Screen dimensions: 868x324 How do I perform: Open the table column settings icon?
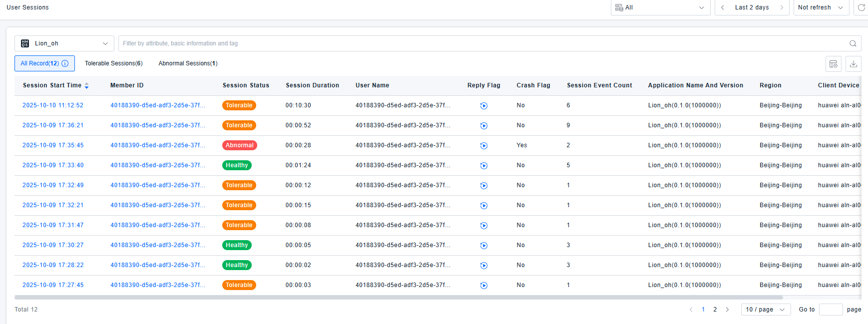point(834,64)
